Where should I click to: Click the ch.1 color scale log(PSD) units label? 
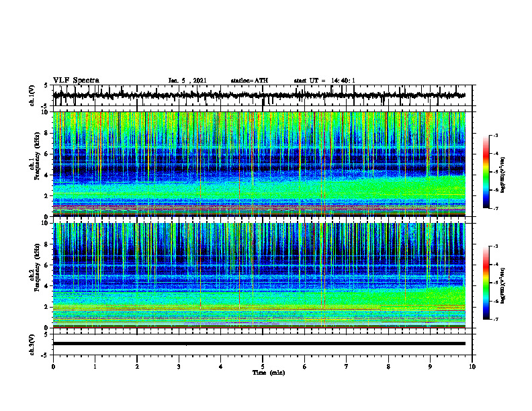point(504,175)
